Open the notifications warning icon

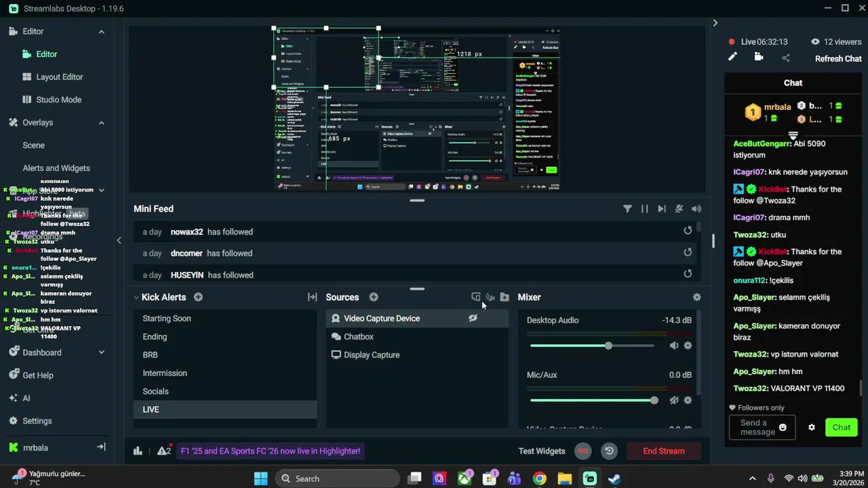tap(163, 451)
